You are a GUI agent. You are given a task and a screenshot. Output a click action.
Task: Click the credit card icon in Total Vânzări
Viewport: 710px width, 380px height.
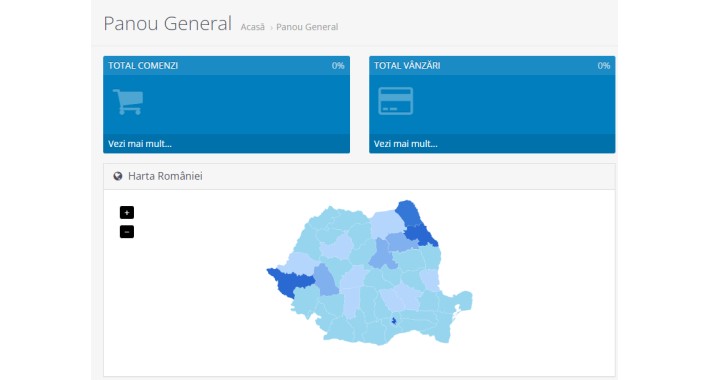coord(395,101)
